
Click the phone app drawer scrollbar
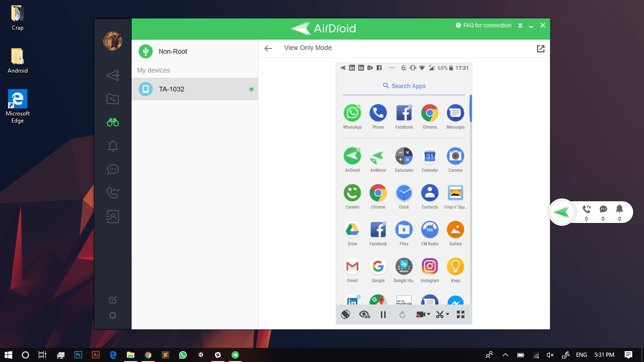[x=471, y=108]
